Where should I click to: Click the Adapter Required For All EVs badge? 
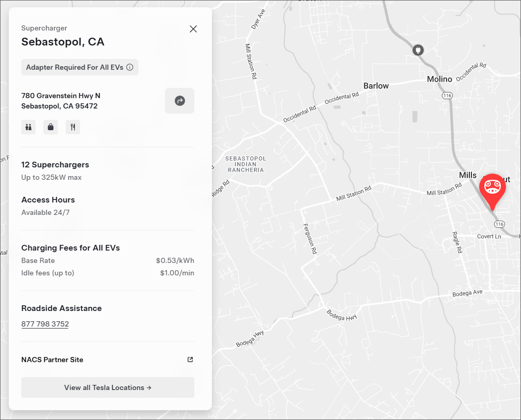(x=80, y=67)
